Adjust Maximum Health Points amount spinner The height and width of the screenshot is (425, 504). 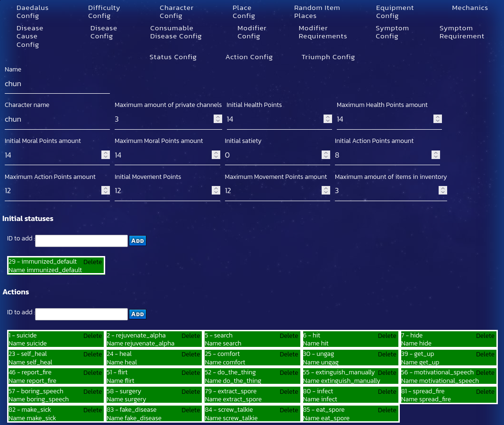tap(438, 119)
